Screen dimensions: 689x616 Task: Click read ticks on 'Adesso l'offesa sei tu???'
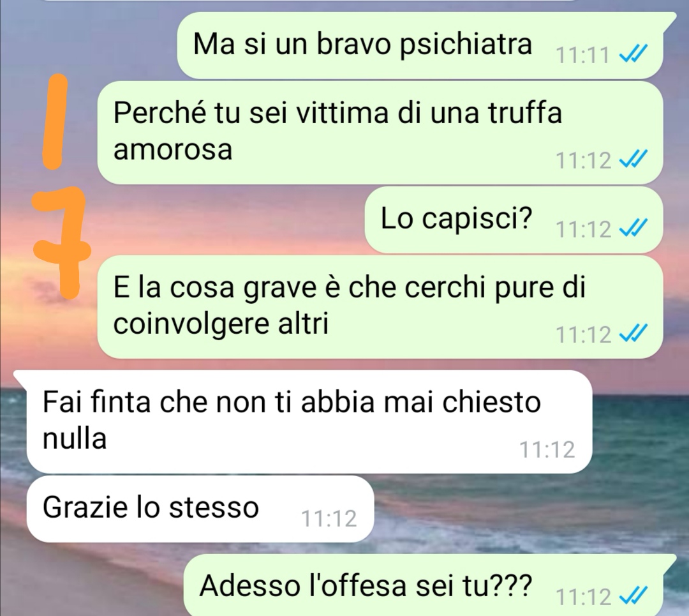pos(633,597)
